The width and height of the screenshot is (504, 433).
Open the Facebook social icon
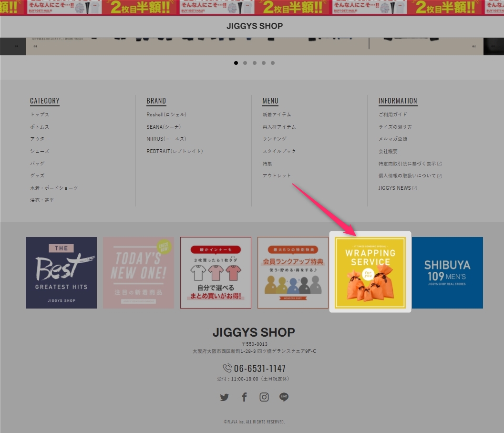(244, 397)
